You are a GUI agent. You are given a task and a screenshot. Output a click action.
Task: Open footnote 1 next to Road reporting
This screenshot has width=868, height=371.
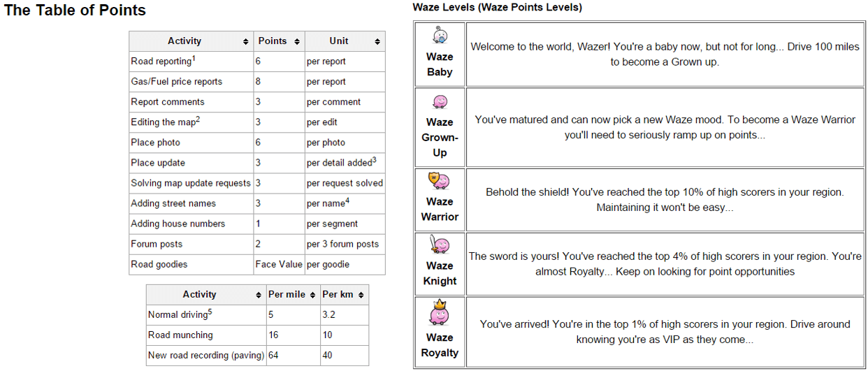(194, 59)
